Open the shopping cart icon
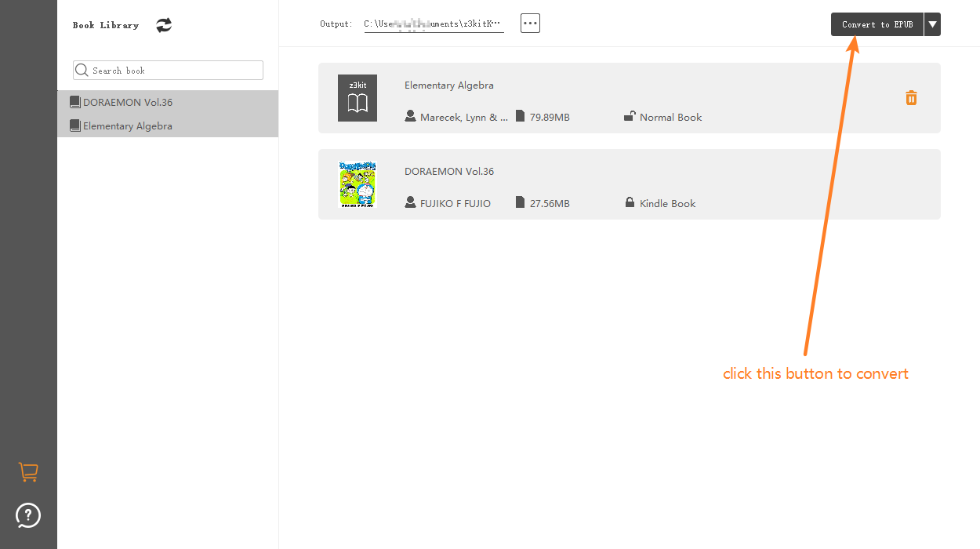 pyautogui.click(x=28, y=472)
